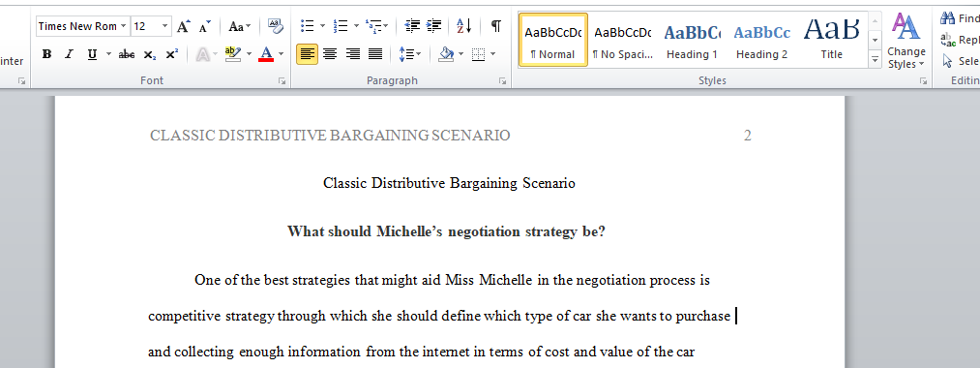Click the Clear Formatting icon
The height and width of the screenshot is (368, 980).
pos(275,26)
